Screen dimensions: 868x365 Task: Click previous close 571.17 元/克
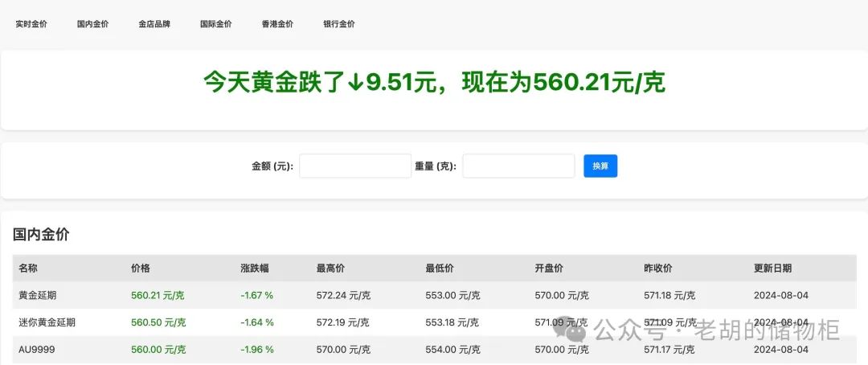[669, 350]
